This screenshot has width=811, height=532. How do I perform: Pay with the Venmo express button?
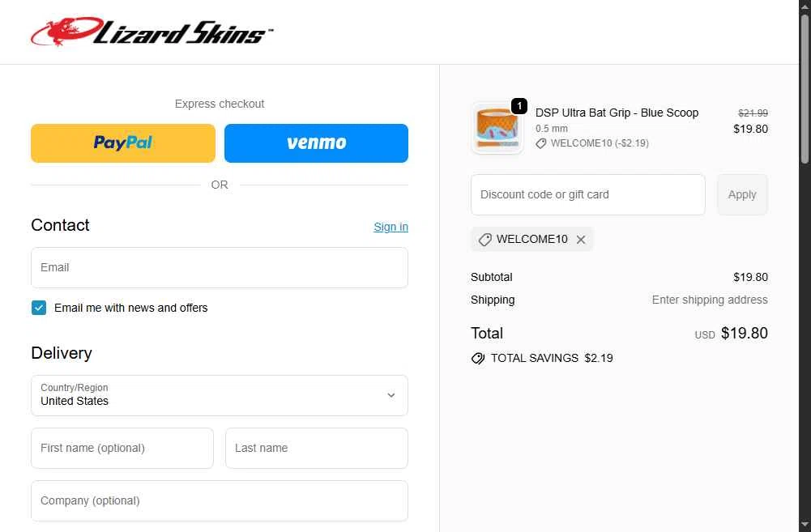tap(316, 143)
